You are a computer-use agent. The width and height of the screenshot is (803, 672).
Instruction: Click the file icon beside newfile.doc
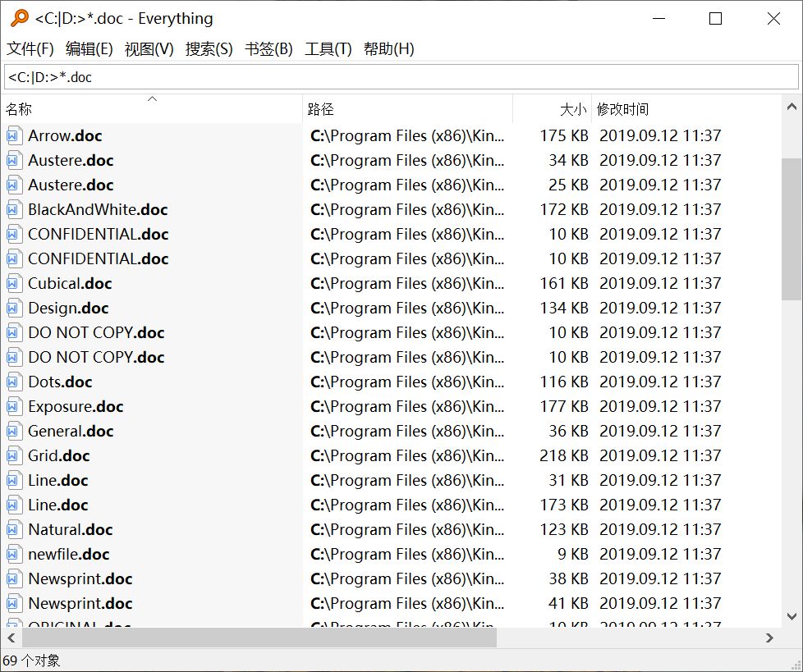point(13,555)
